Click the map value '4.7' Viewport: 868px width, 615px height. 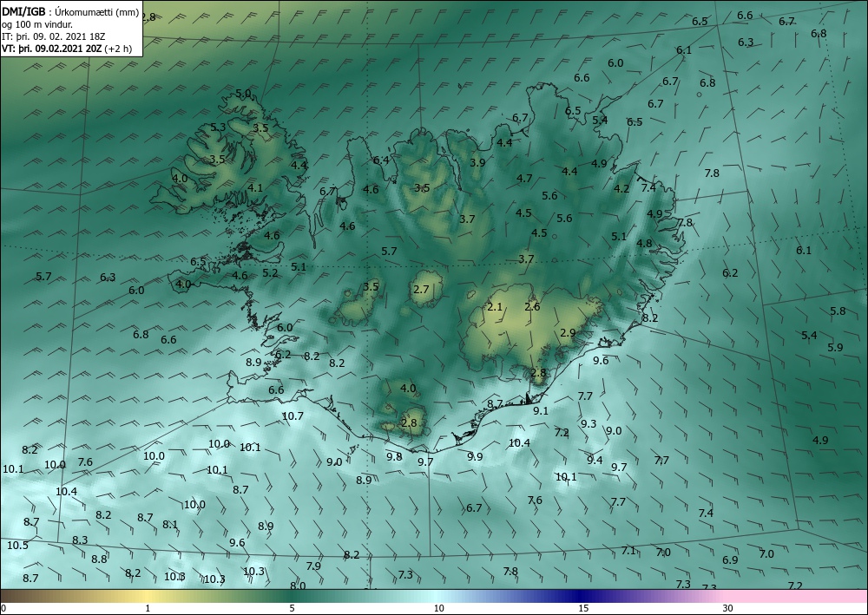524,178
